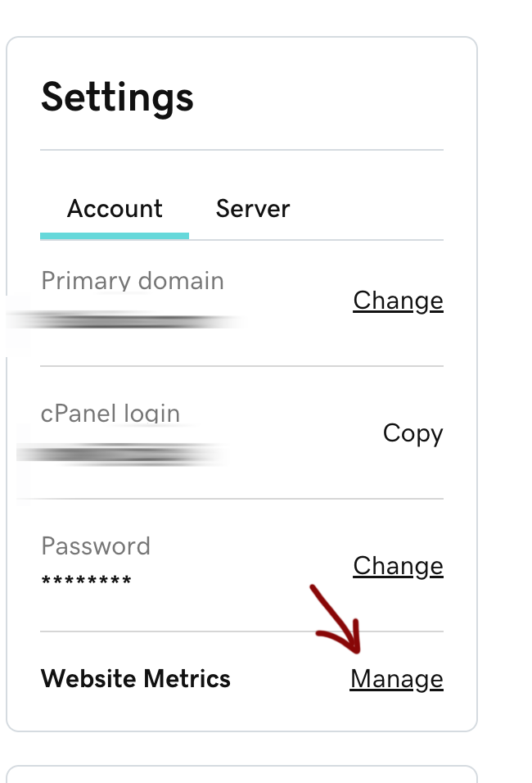The width and height of the screenshot is (532, 783).
Task: Click the blank area right of Settings heading
Action: click(x=327, y=97)
